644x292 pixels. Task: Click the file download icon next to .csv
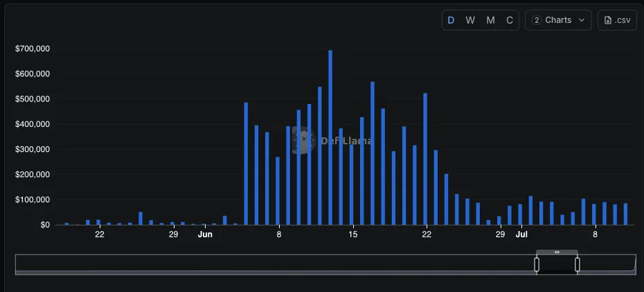[x=608, y=20]
